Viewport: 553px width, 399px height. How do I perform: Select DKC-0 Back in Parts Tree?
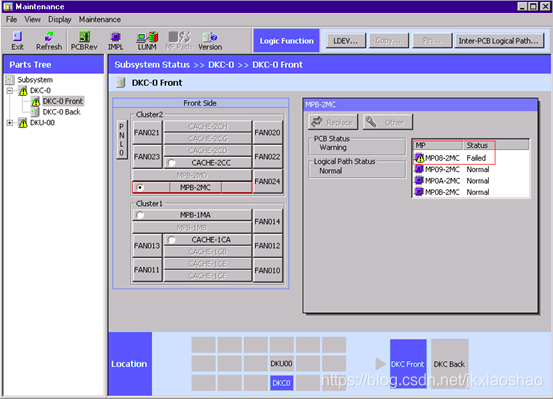tap(61, 112)
